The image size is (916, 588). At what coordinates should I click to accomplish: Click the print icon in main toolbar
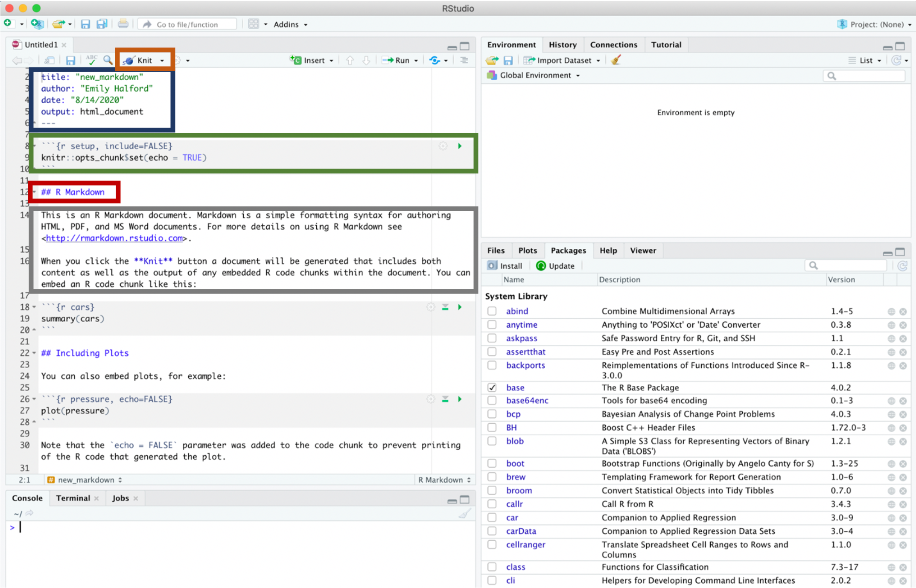123,24
